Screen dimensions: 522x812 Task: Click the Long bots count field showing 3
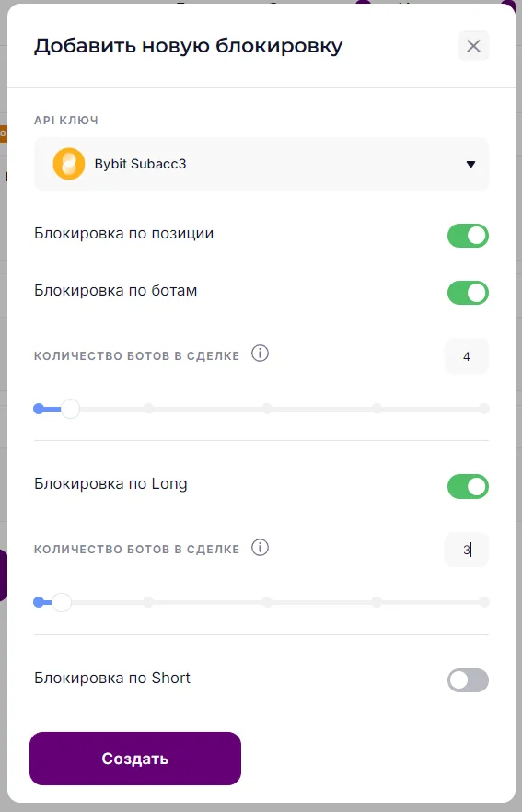pyautogui.click(x=466, y=550)
